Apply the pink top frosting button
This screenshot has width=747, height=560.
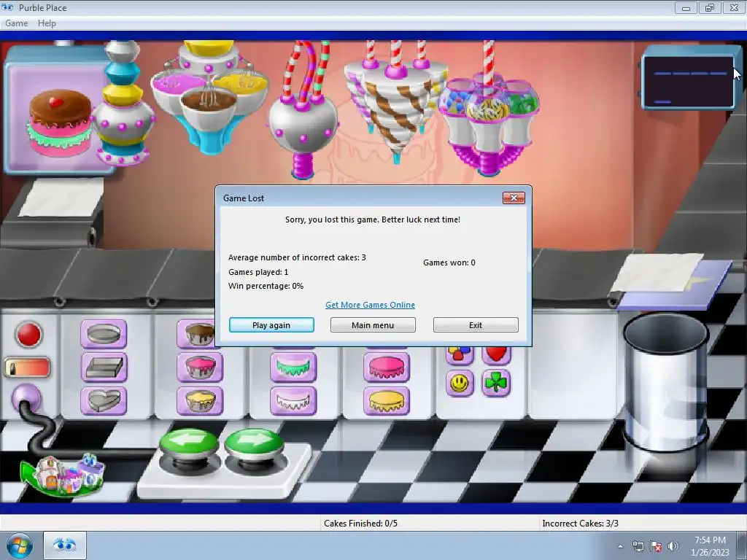click(x=387, y=367)
